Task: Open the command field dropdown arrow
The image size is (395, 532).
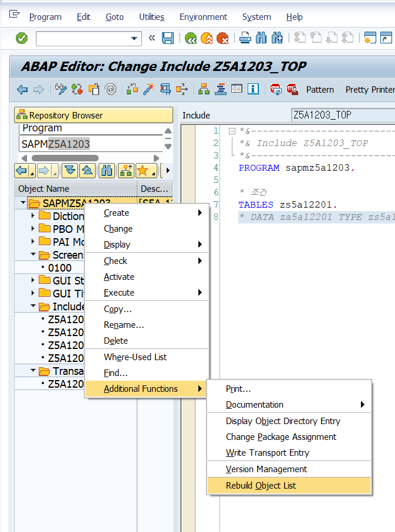Action: tap(134, 38)
